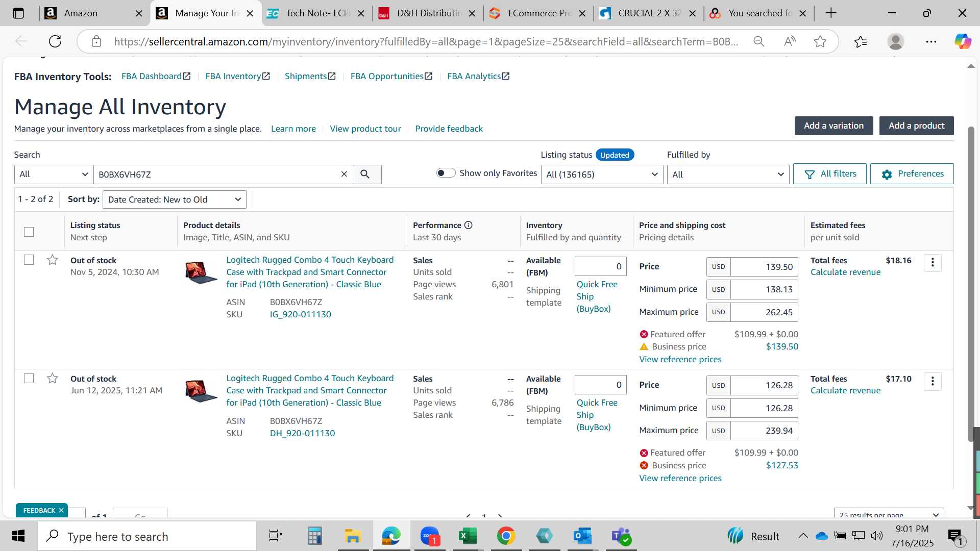Click Add a variation button

click(x=834, y=126)
